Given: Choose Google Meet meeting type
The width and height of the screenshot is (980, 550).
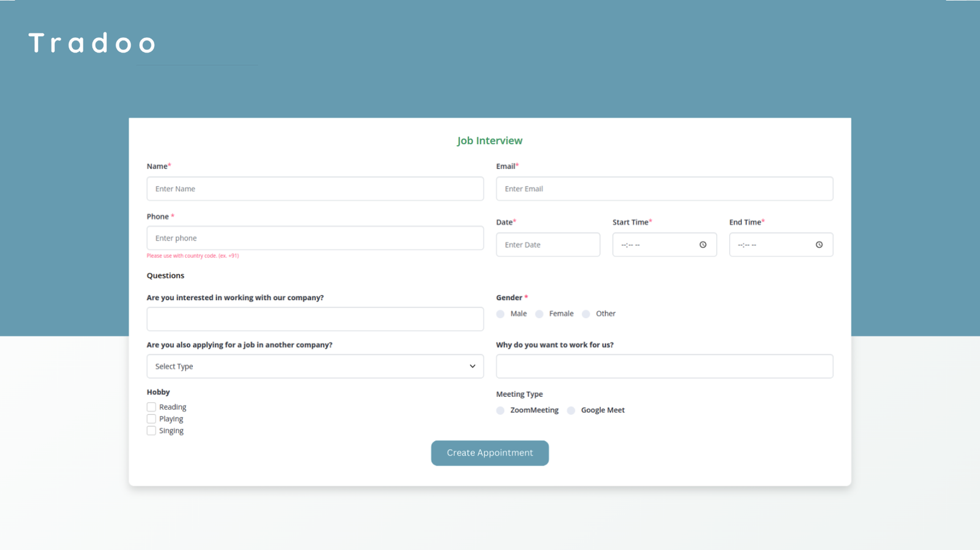Looking at the screenshot, I should click(x=571, y=410).
